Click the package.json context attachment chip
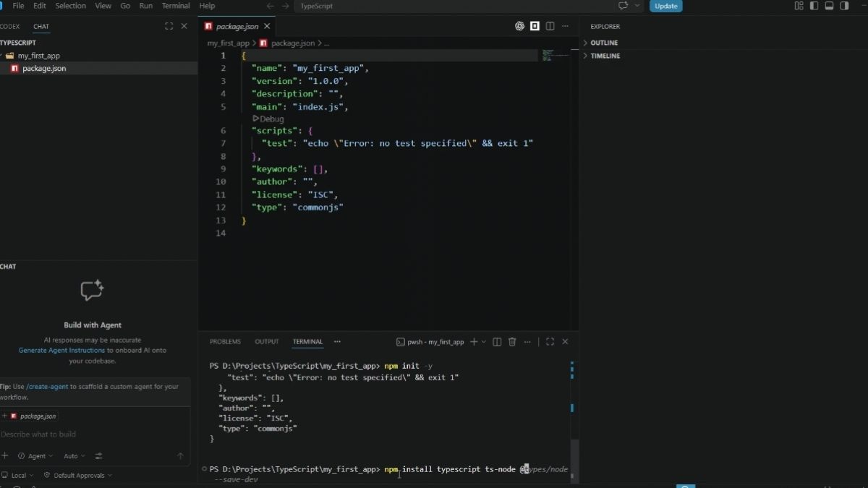The height and width of the screenshot is (488, 868). coord(33,416)
